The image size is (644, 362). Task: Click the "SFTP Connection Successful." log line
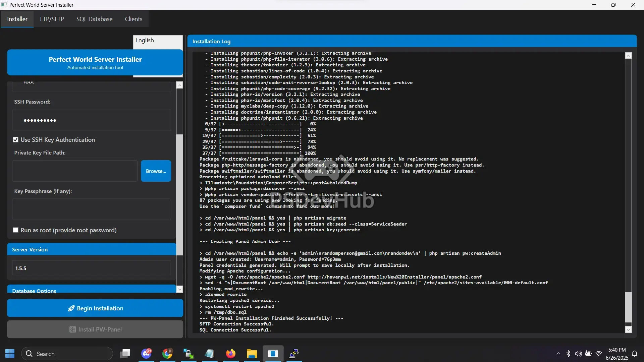(236, 324)
